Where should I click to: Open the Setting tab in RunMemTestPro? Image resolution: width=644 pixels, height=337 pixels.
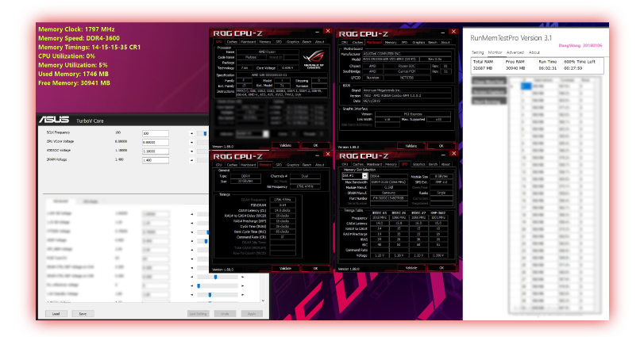(x=478, y=52)
